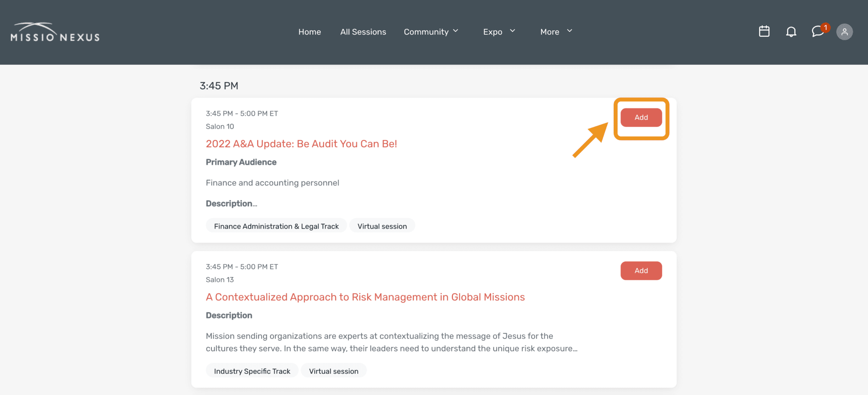The height and width of the screenshot is (395, 868).
Task: Open the profile avatar icon
Action: [844, 32]
